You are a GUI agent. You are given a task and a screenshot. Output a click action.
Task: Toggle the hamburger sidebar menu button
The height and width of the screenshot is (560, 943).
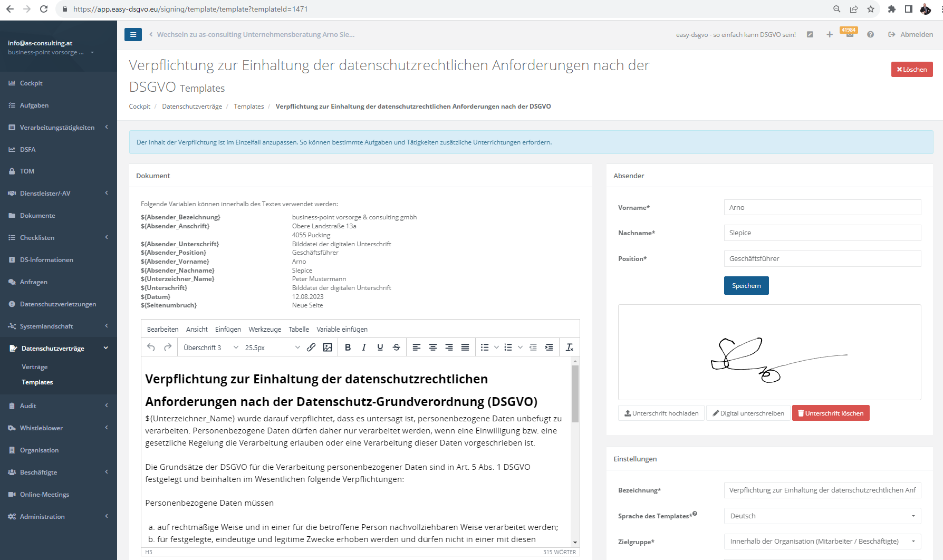point(133,34)
